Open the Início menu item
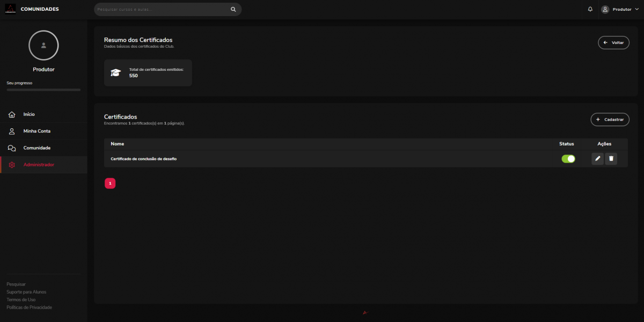Image resolution: width=644 pixels, height=322 pixels. click(x=29, y=114)
